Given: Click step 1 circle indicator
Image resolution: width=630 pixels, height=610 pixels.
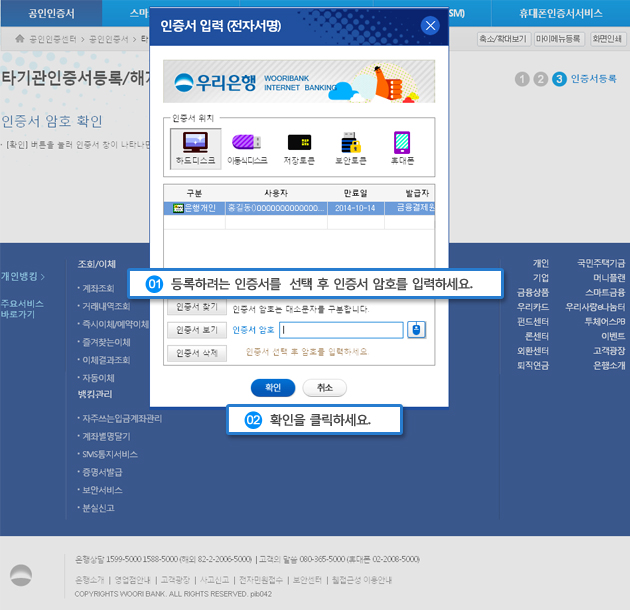Looking at the screenshot, I should click(522, 79).
